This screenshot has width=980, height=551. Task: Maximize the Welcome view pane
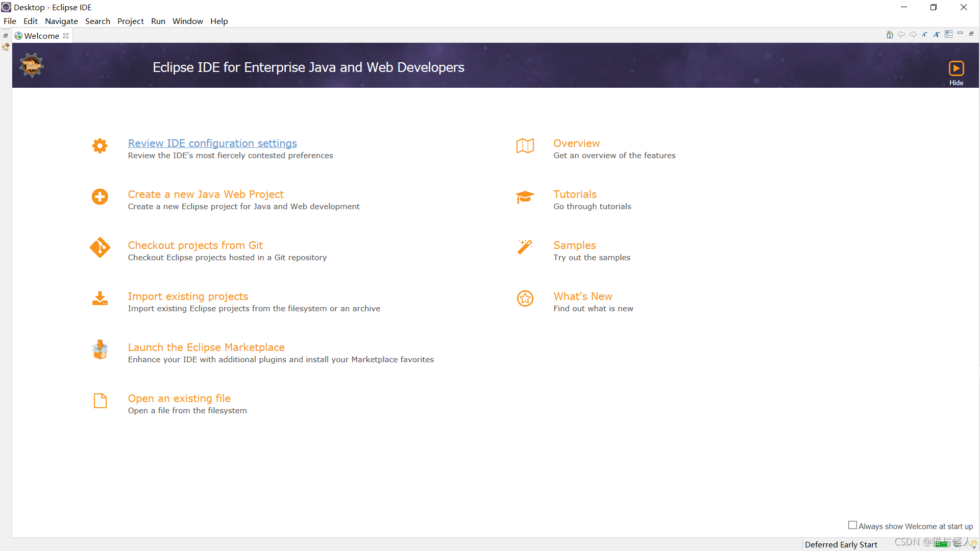(x=971, y=34)
